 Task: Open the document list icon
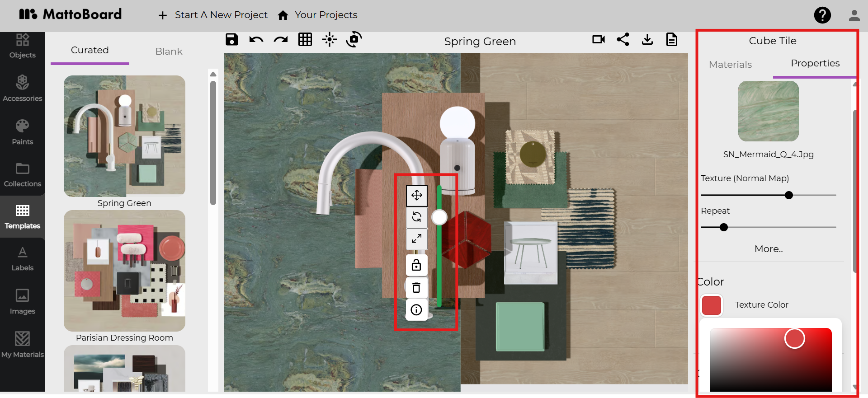pyautogui.click(x=672, y=40)
